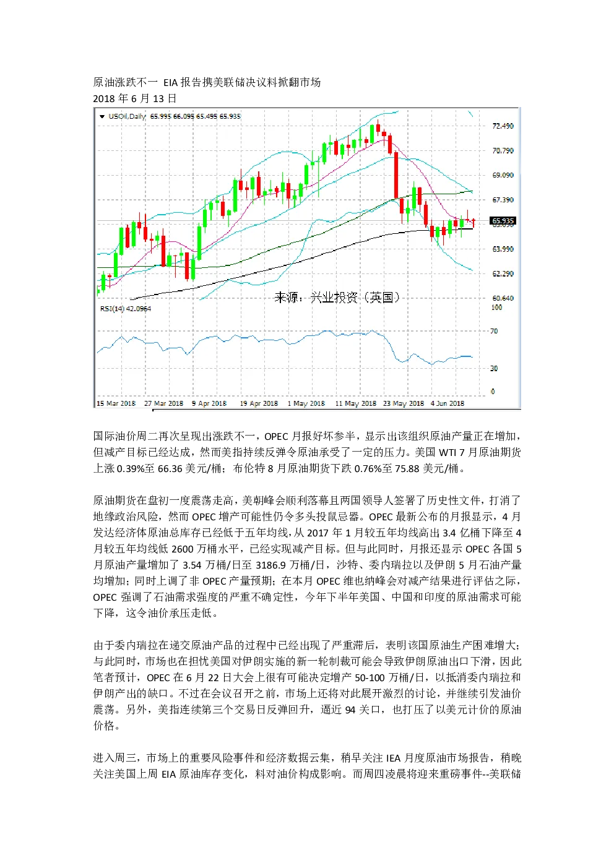Select the 1 May 2018 date marker
Screen dimensions: 614x868
click(306, 403)
